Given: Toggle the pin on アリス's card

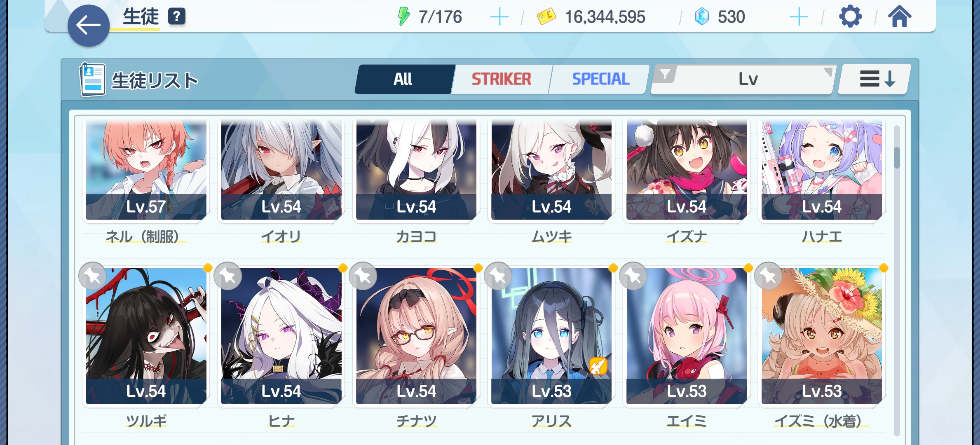Looking at the screenshot, I should [x=498, y=276].
